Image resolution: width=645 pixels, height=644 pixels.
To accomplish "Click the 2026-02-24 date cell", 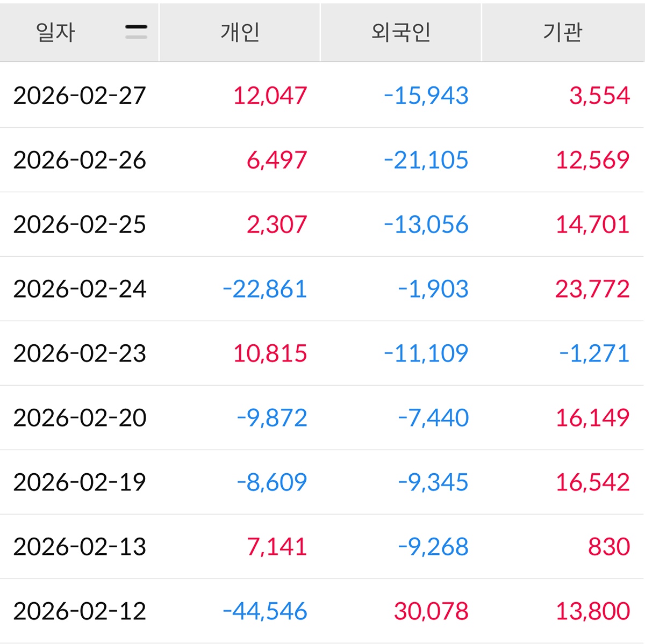I will click(80, 289).
